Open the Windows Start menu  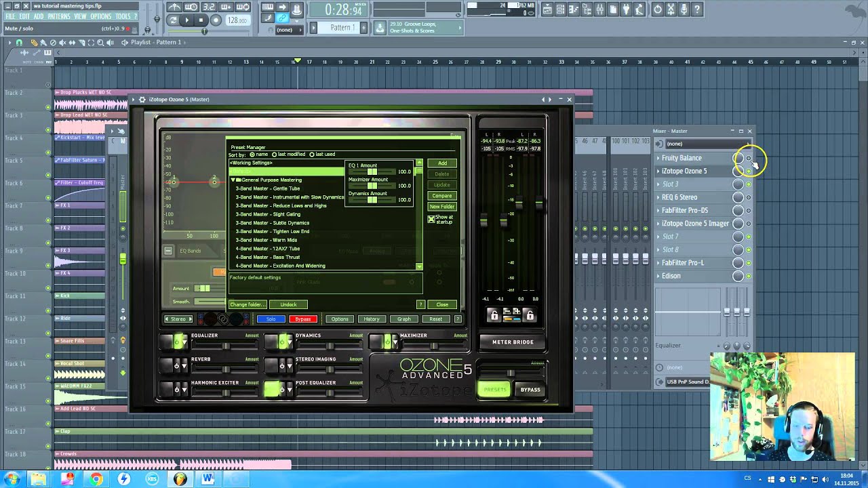pyautogui.click(x=12, y=479)
